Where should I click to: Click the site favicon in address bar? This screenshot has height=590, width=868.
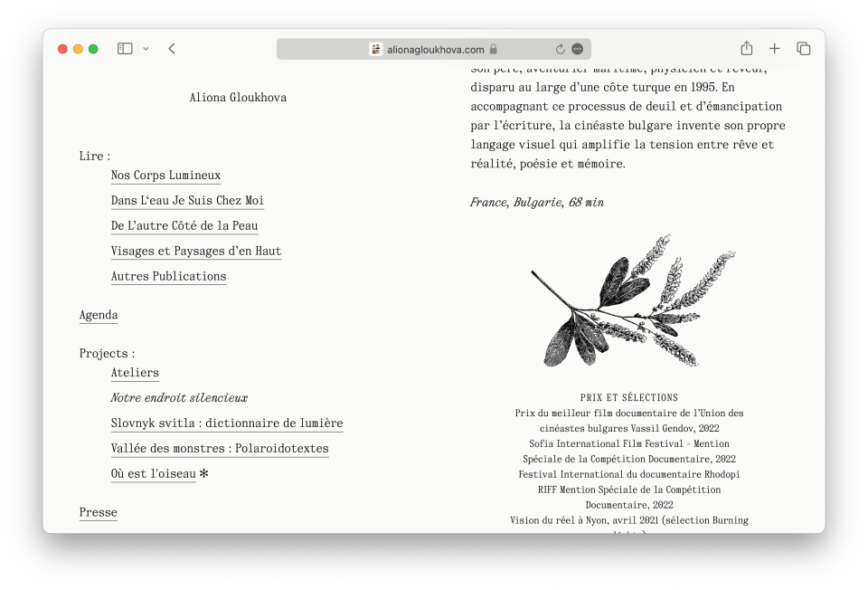pyautogui.click(x=376, y=49)
